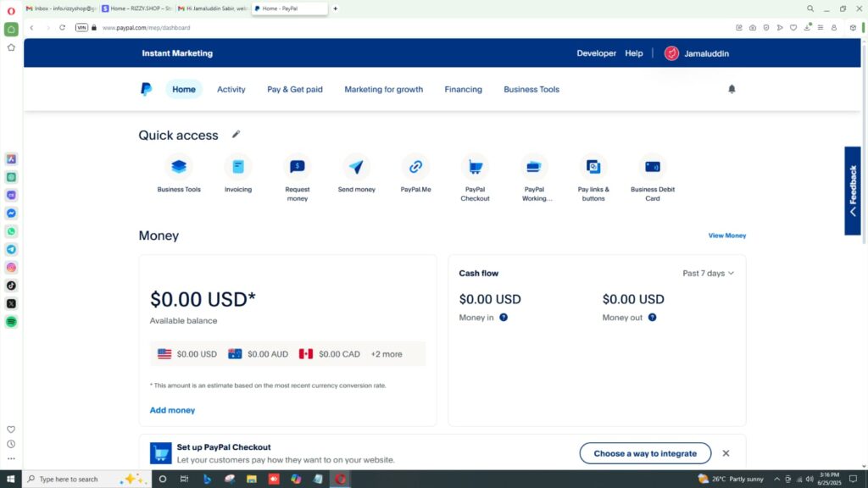Open WhatsApp in the Opera sidebar
Screen dimensions: 868x488
click(11, 231)
